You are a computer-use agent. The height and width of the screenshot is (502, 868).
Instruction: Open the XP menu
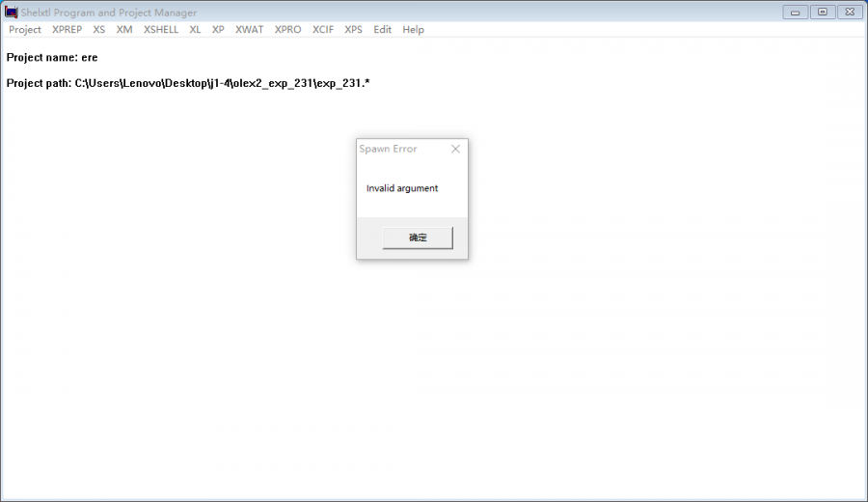[218, 30]
